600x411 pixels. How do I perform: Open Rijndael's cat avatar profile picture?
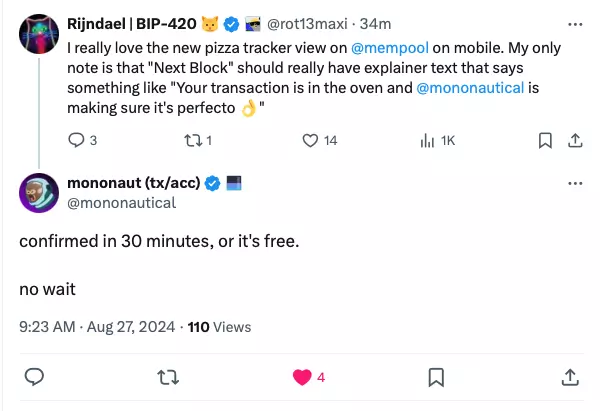click(x=39, y=34)
